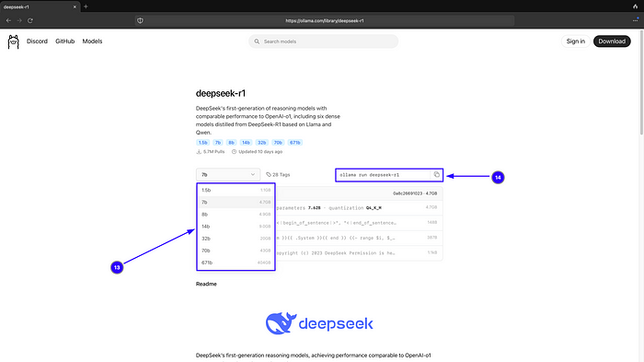Select 8b from the dropdown list
Viewport: 644px width, 362px height.
pos(236,215)
